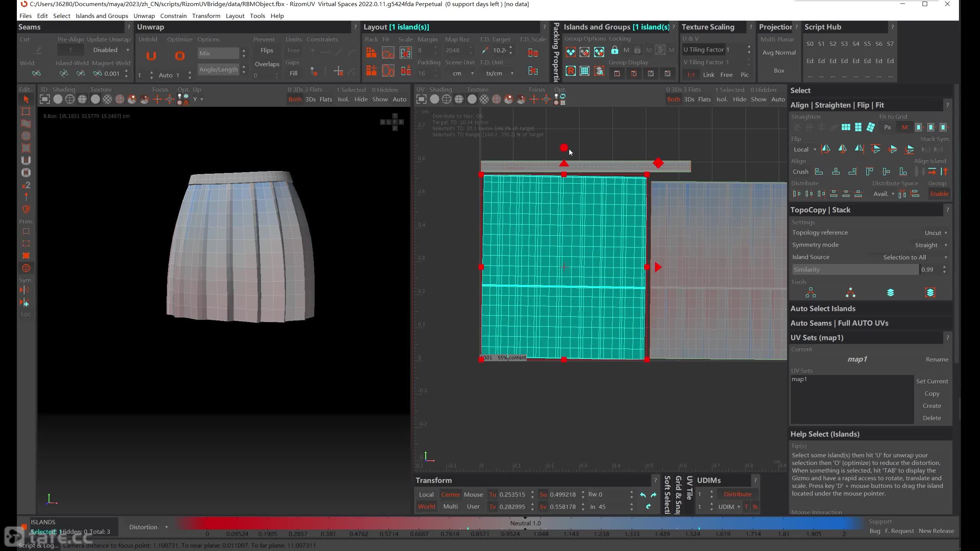Open the Files menu
980x551 pixels.
[25, 16]
